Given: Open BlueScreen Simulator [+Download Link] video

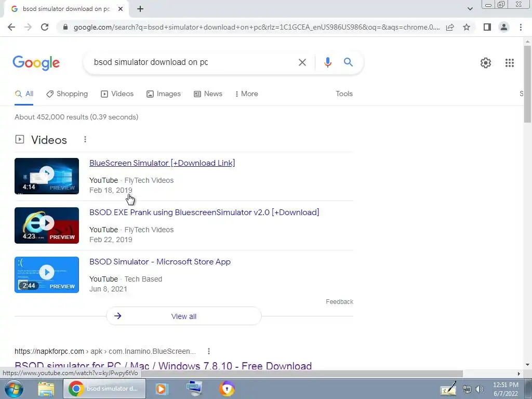Looking at the screenshot, I should [x=162, y=163].
